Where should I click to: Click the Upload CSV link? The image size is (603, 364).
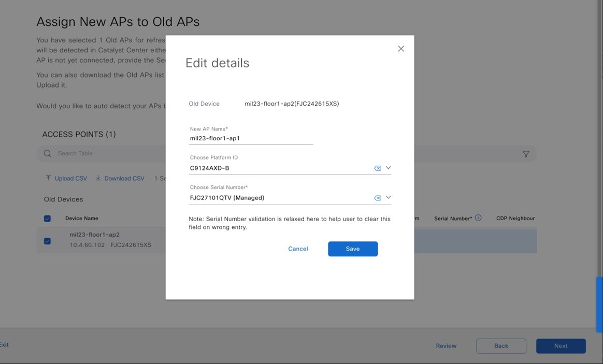click(x=66, y=178)
